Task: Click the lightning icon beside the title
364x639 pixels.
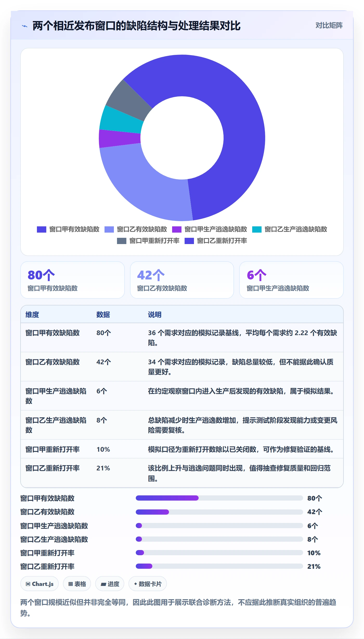Action: [25, 26]
